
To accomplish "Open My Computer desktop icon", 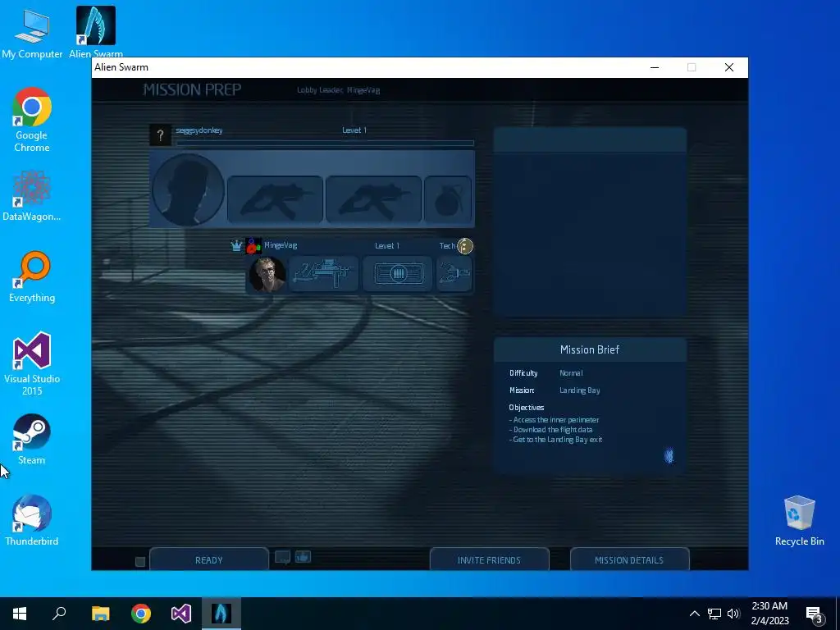I will pyautogui.click(x=32, y=33).
